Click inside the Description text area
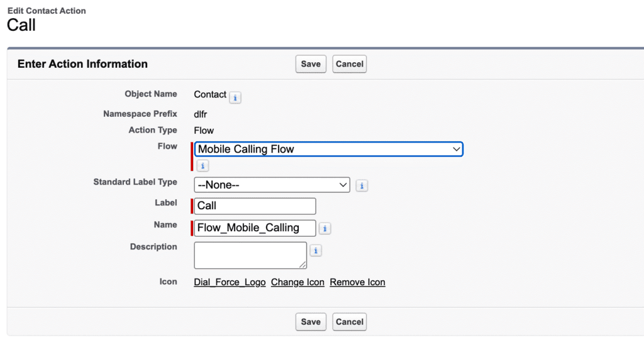This screenshot has height=348, width=644. point(250,255)
